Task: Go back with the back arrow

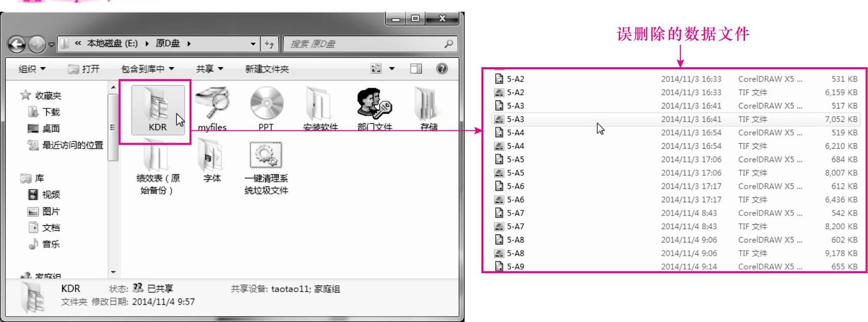Action: (17, 45)
